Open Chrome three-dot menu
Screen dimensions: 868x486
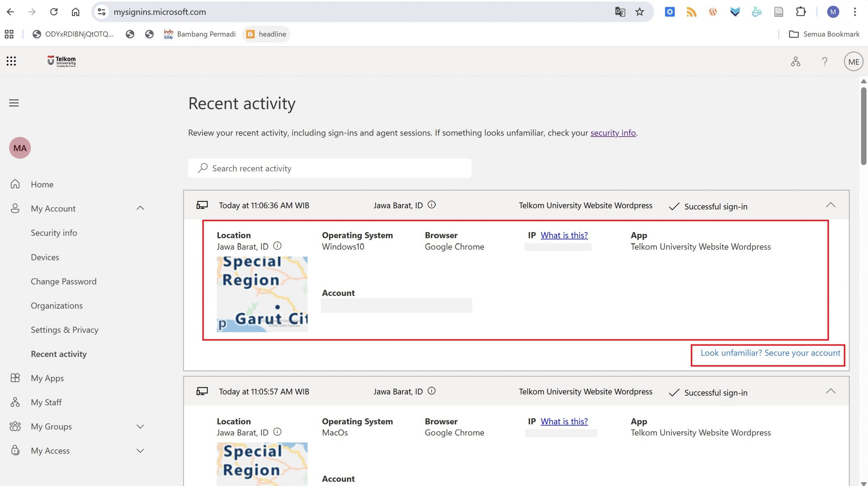click(x=855, y=12)
